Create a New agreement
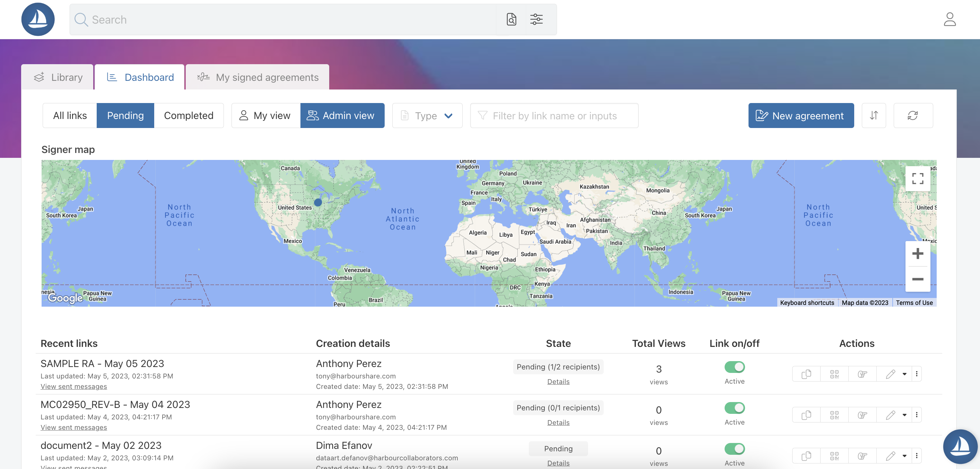980x469 pixels. pyautogui.click(x=801, y=116)
